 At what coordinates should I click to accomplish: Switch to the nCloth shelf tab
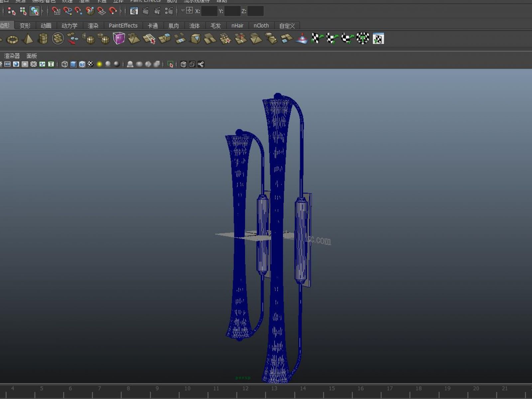pyautogui.click(x=261, y=26)
